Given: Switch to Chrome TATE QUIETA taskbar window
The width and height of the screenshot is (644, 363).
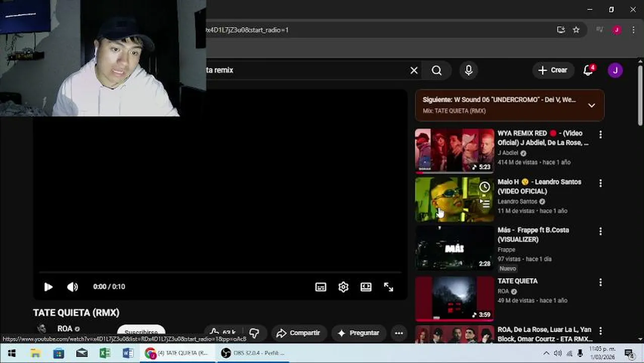Looking at the screenshot, I should tap(177, 353).
